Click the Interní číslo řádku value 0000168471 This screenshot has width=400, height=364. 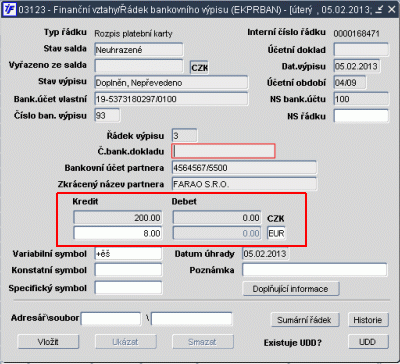tap(356, 33)
